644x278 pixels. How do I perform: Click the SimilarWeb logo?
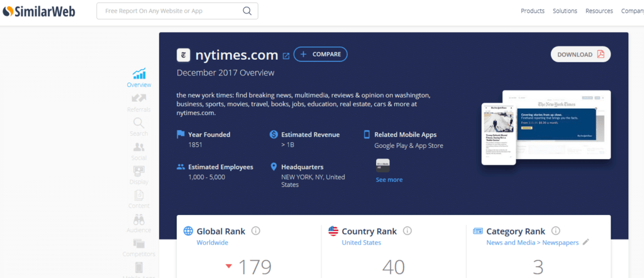click(x=39, y=11)
